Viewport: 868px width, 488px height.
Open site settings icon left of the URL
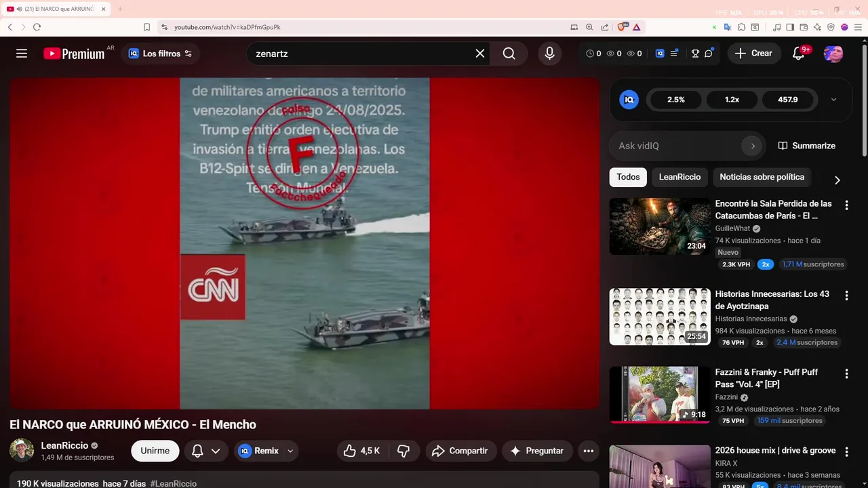click(164, 27)
